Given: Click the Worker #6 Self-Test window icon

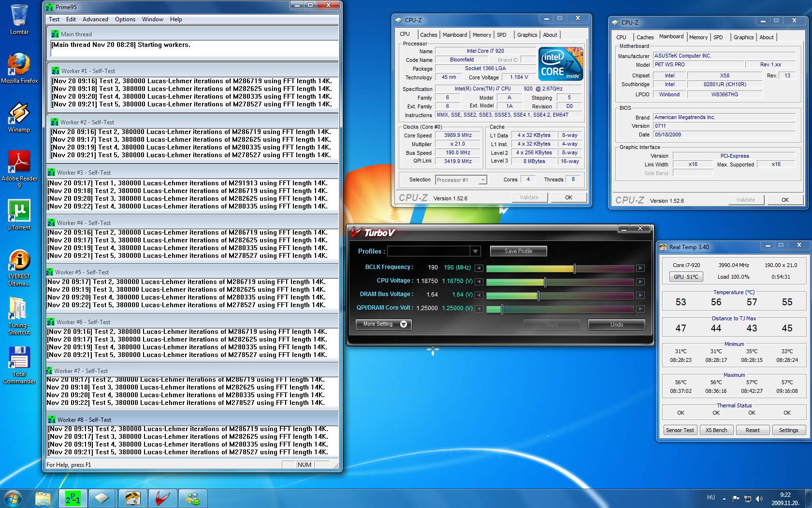Looking at the screenshot, I should [51, 322].
